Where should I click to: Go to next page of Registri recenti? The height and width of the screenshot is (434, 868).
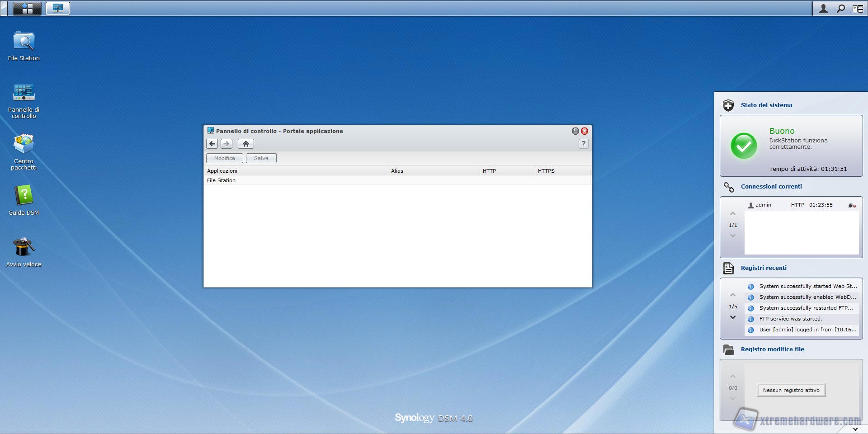(732, 317)
